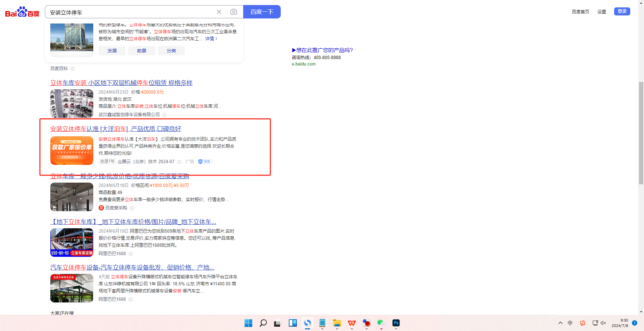Click the red 百度爱采购 source icon

(x=101, y=208)
